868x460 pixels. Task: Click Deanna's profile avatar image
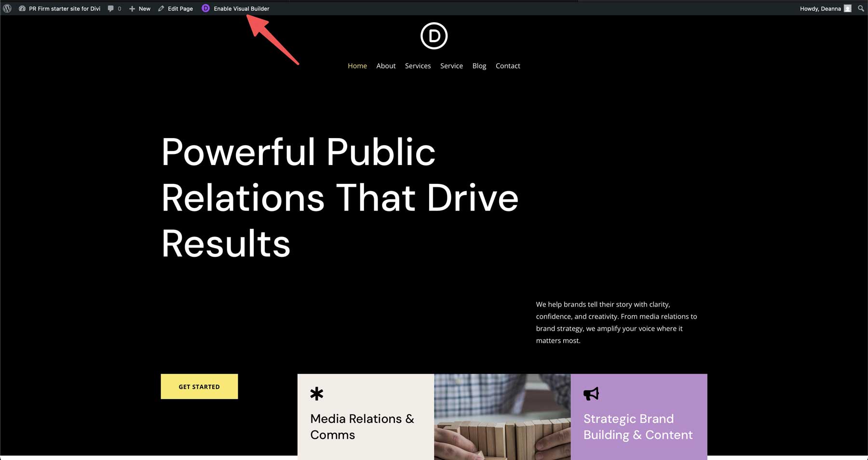(848, 8)
